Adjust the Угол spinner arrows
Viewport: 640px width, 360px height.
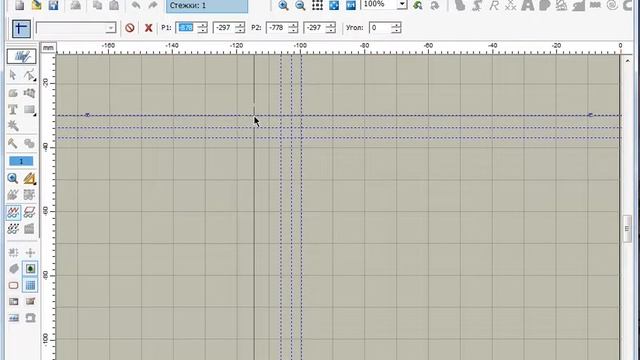396,28
